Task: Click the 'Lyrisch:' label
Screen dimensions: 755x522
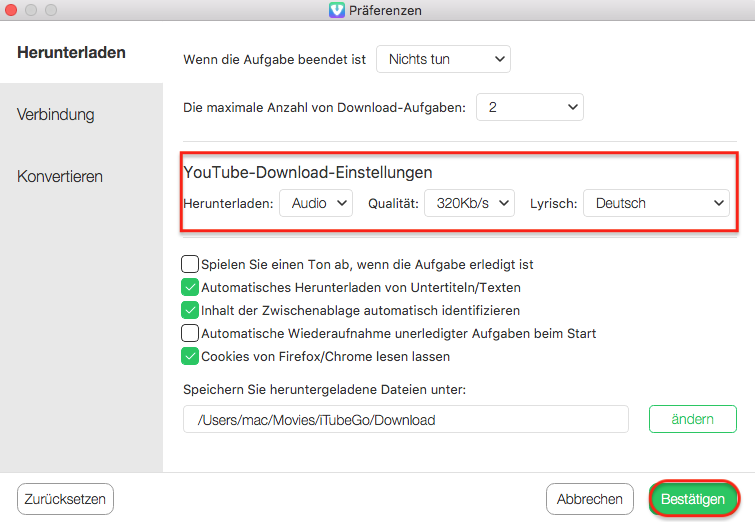Action: [553, 204]
